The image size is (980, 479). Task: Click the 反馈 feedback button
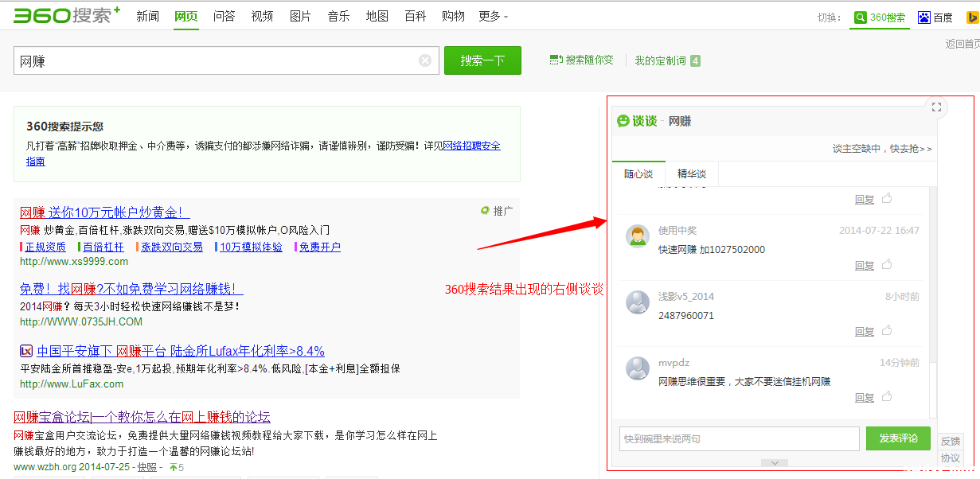[951, 441]
